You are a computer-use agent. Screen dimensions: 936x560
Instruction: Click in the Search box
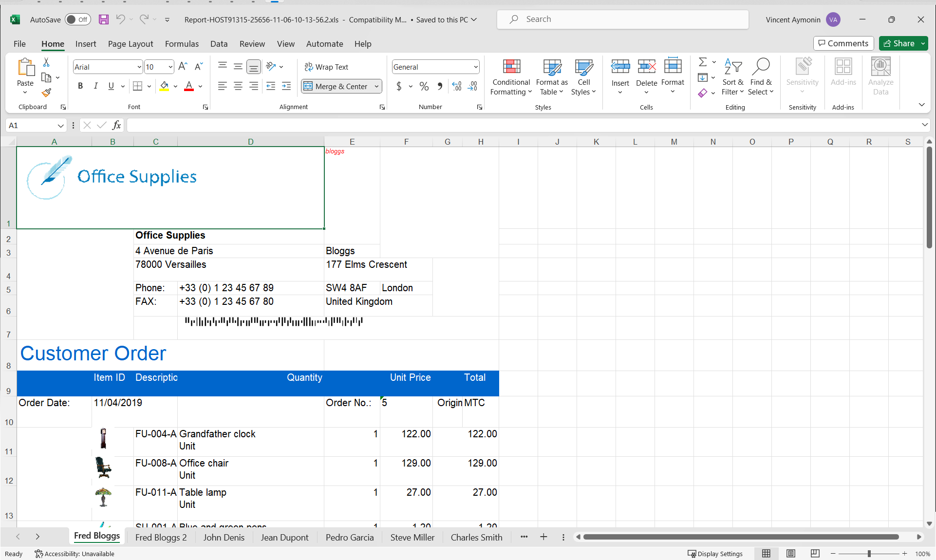tap(622, 19)
